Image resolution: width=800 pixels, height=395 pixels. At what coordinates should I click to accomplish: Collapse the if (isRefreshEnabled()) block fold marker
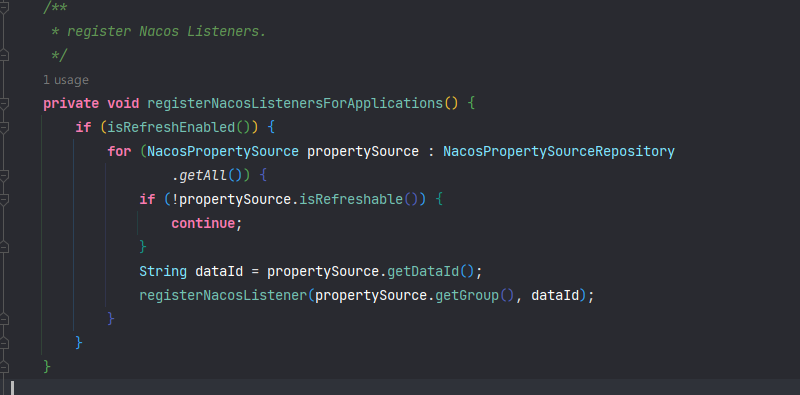tap(4, 127)
